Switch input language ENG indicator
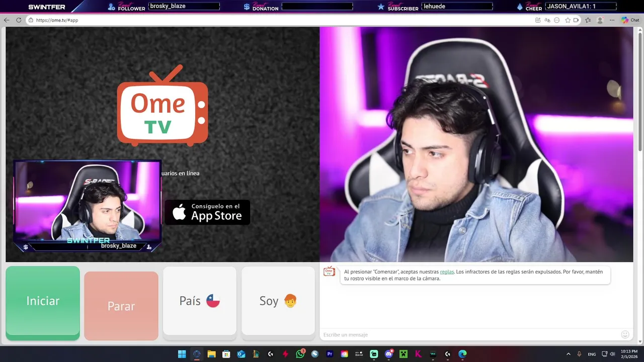The width and height of the screenshot is (644, 362). (592, 354)
